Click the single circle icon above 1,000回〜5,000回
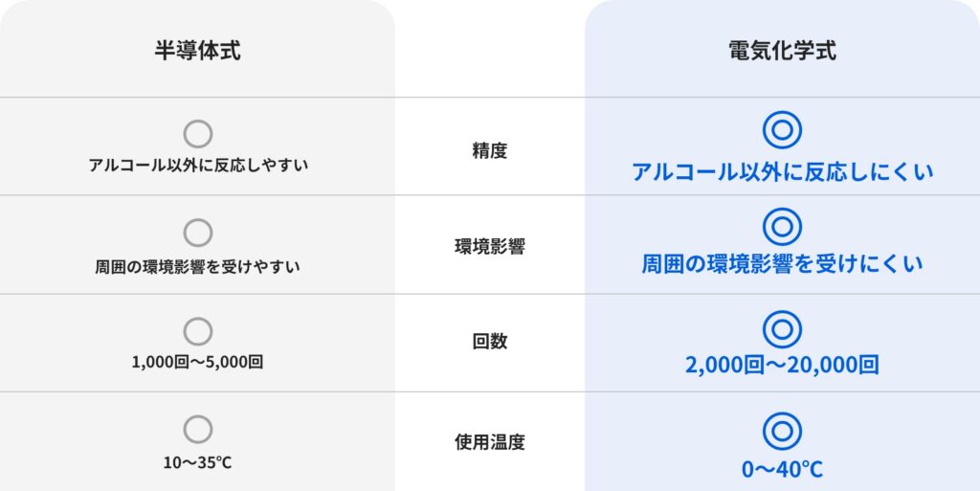 coord(197,331)
